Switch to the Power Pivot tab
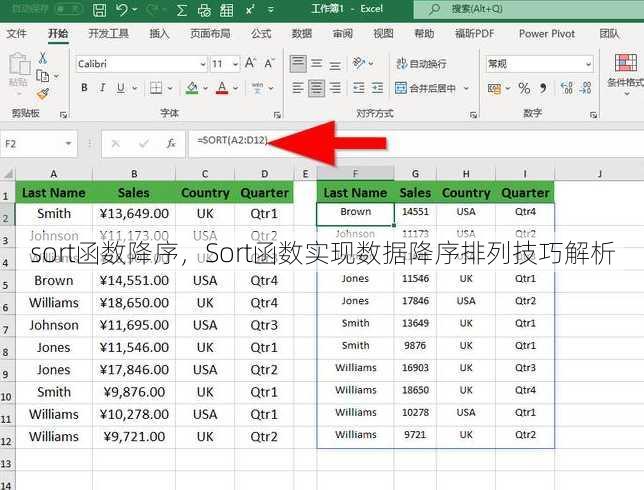The image size is (644, 490). 547,34
